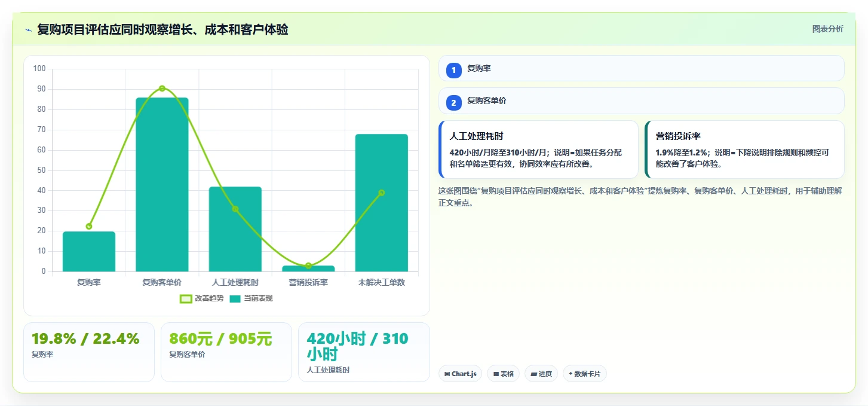Viewport: 868px width, 406px height.
Task: Click the 进度 tag
Action: [541, 374]
